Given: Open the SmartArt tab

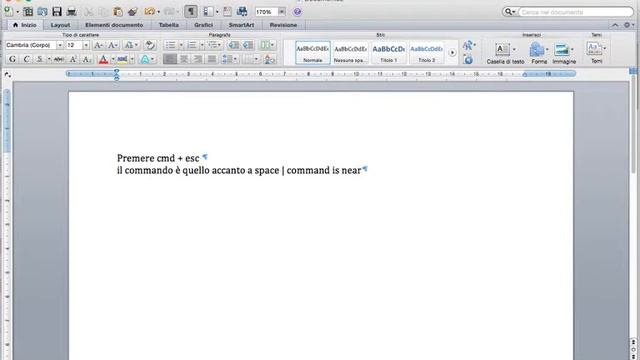Looking at the screenshot, I should click(241, 25).
